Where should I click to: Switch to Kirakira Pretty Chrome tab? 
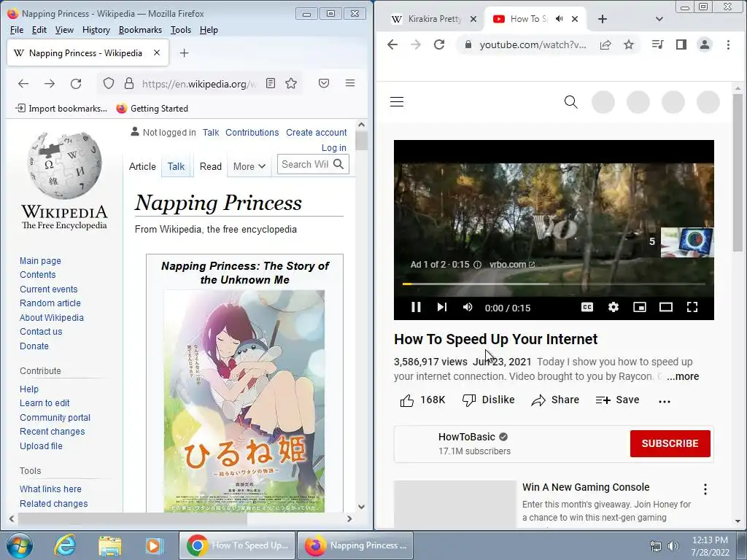433,18
